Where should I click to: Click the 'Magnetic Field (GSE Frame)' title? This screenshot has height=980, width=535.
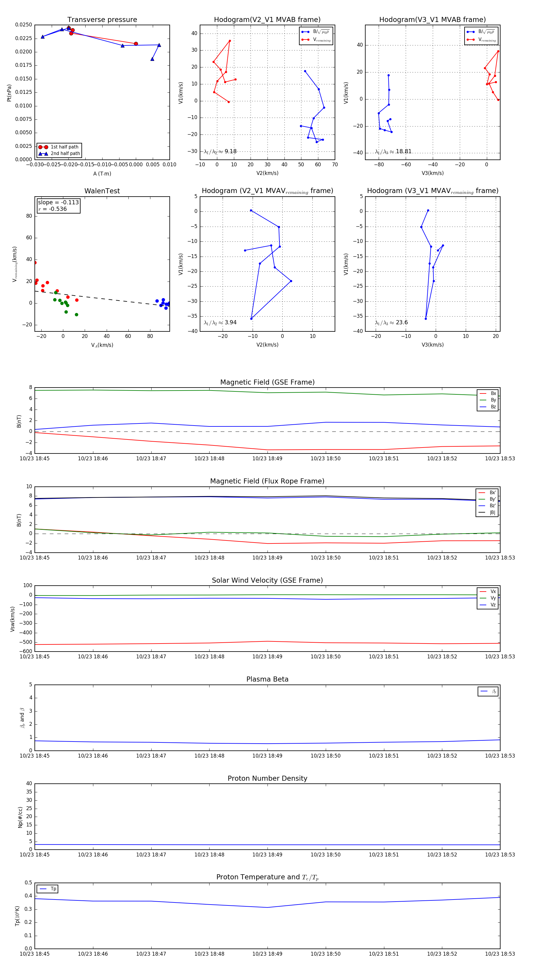[x=267, y=382]
